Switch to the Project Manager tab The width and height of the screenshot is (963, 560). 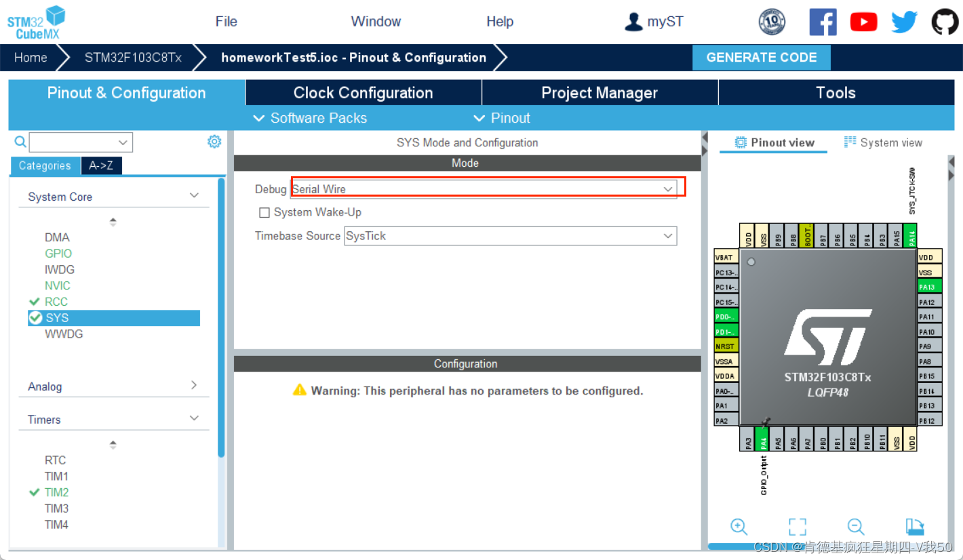tap(600, 93)
